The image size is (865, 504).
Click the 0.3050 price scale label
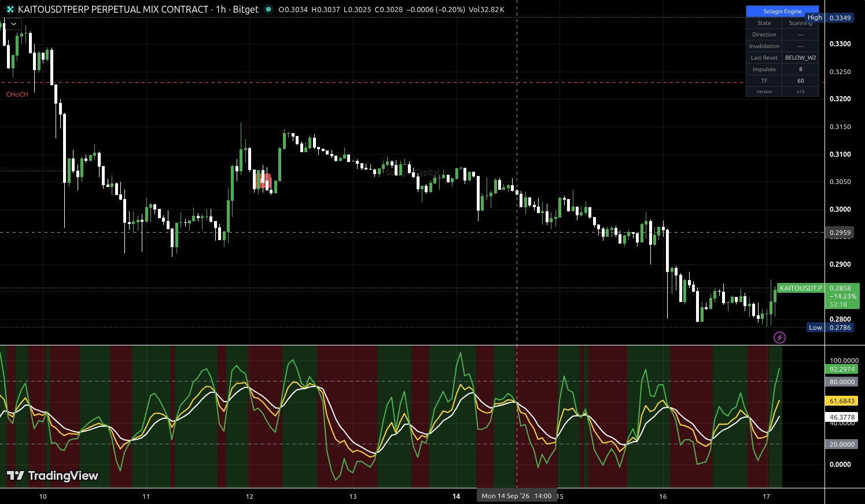tap(840, 182)
